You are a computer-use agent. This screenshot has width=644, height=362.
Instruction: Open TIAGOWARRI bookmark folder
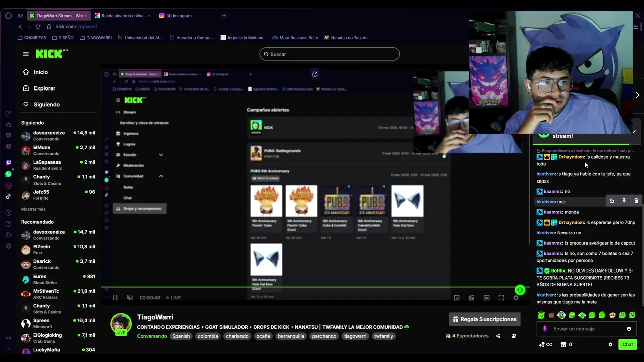pyautogui.click(x=95, y=38)
